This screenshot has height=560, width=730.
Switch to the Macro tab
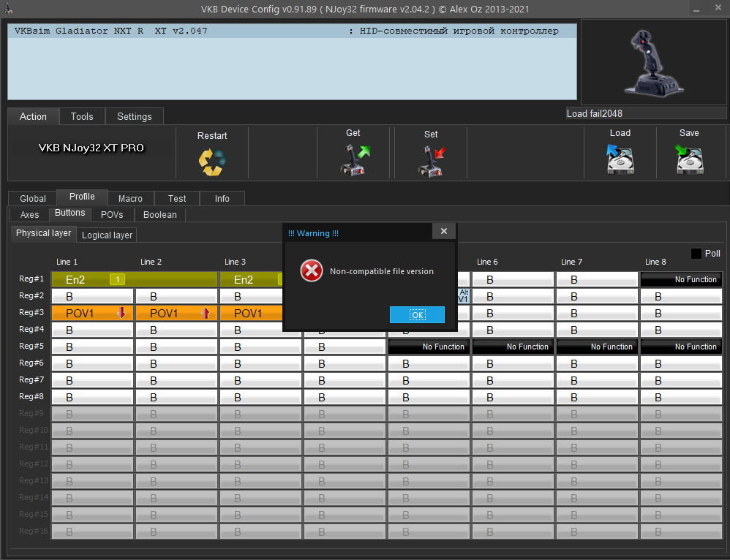point(130,198)
